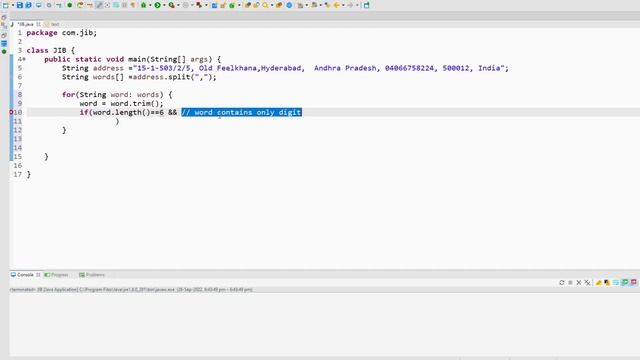This screenshot has width=640, height=360.
Task: Click the New file wizard icon
Action: coord(5,5)
